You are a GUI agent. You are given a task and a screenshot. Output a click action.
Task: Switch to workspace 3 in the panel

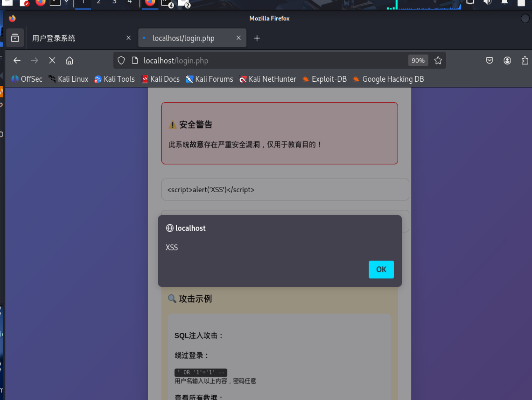point(114,2)
